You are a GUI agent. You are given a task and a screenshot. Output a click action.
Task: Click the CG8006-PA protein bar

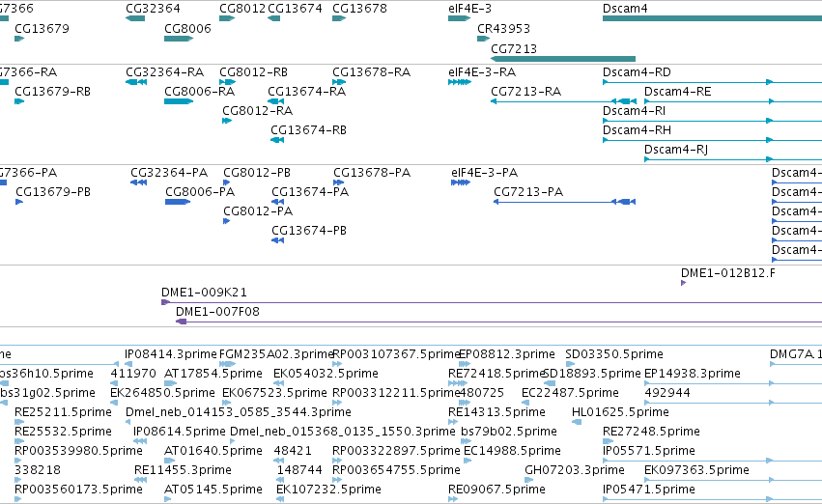pos(178,202)
